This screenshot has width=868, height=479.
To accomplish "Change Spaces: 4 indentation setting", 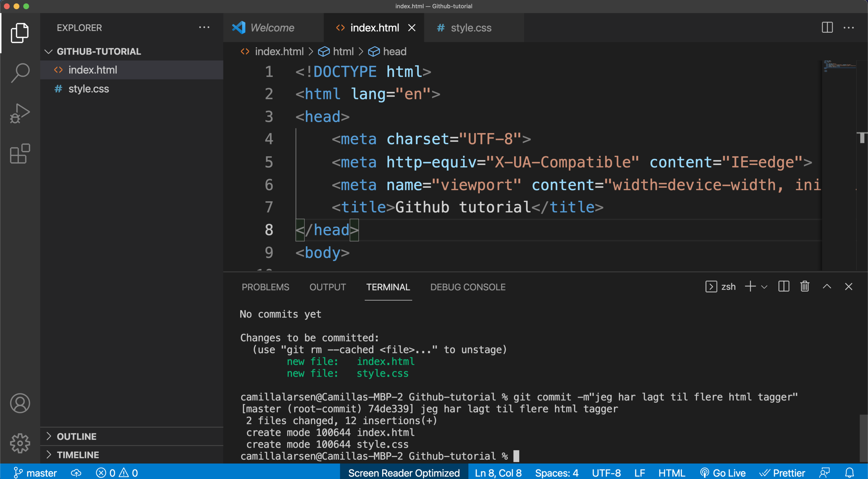I will coord(557,473).
